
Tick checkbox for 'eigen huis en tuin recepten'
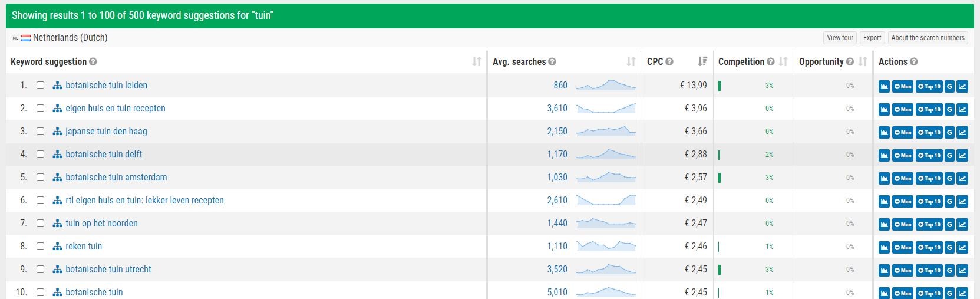tap(40, 108)
